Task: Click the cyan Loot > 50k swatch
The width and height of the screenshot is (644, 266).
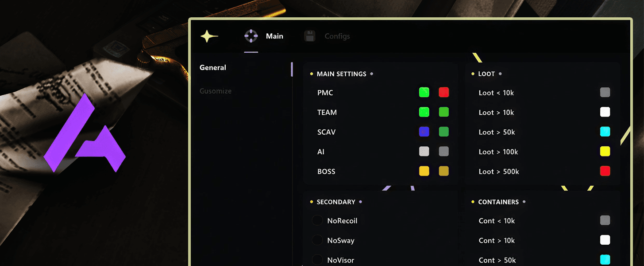Action: (605, 132)
